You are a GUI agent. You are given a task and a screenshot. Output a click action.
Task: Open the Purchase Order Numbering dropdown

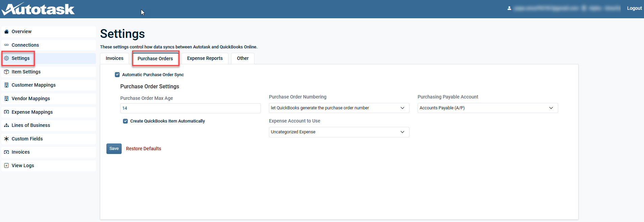tap(339, 108)
